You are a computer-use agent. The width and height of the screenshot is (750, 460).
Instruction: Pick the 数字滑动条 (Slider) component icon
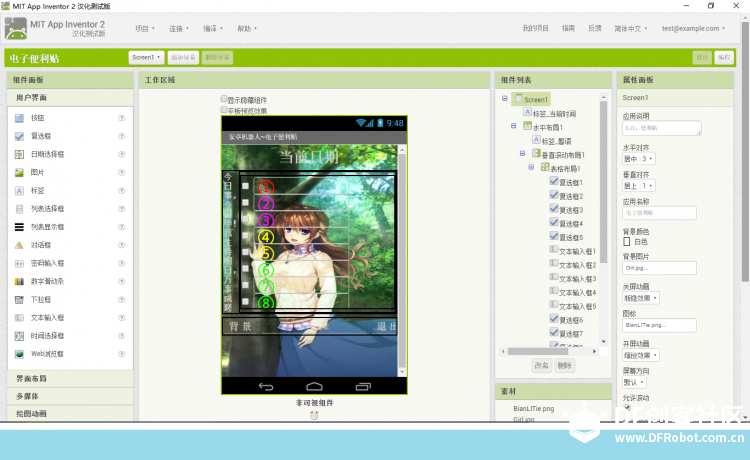[19, 282]
